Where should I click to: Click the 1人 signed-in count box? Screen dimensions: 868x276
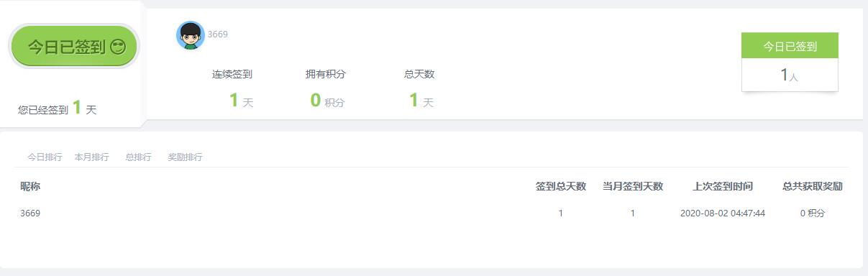click(790, 75)
